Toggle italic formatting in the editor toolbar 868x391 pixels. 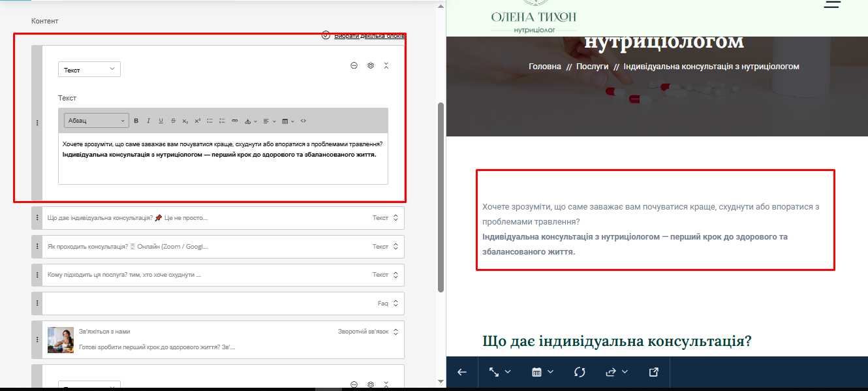[x=148, y=121]
